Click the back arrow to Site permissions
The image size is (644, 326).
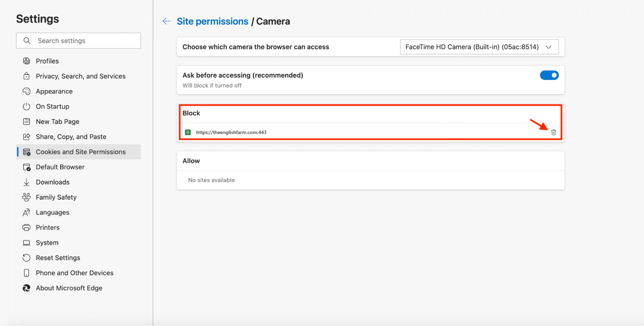pos(166,21)
